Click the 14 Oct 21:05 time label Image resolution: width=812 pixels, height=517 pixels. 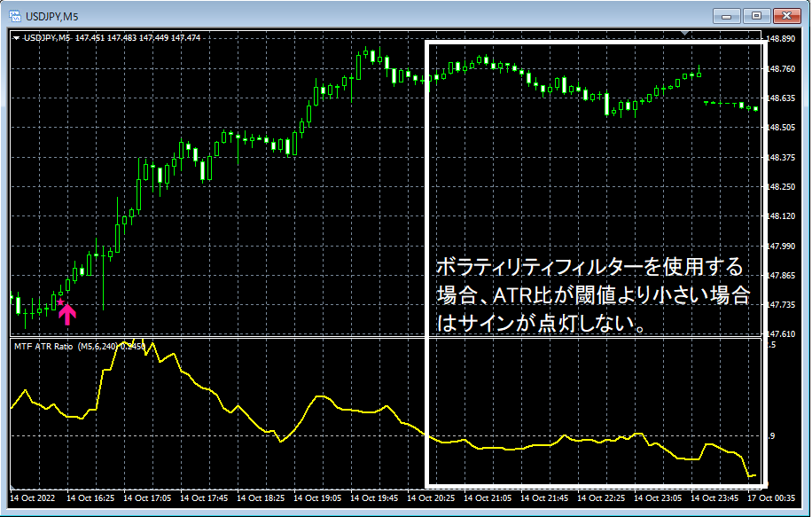click(x=488, y=498)
